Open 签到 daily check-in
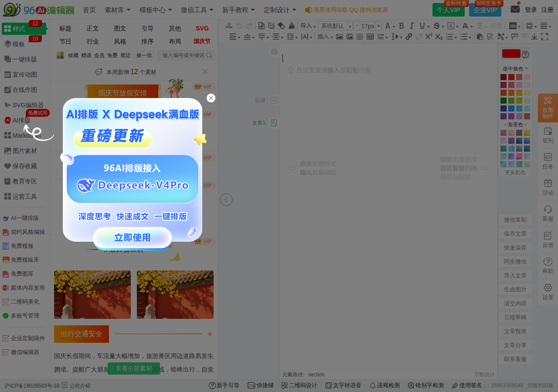 click(548, 135)
